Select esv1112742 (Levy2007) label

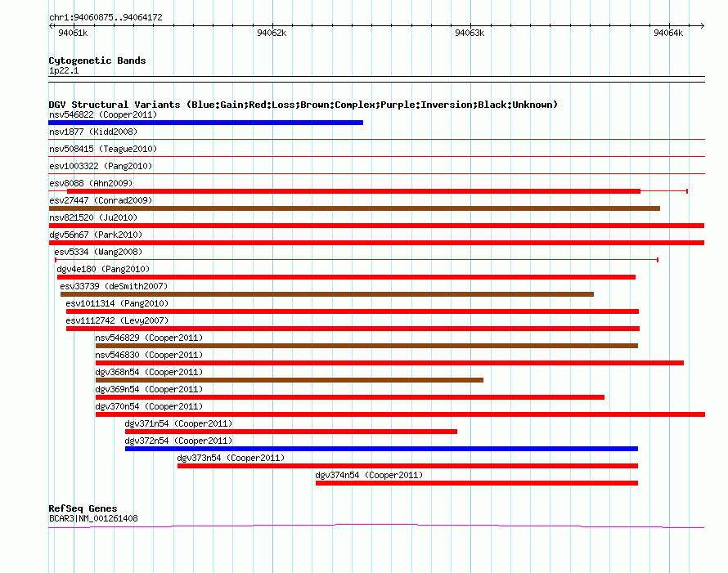click(x=117, y=320)
